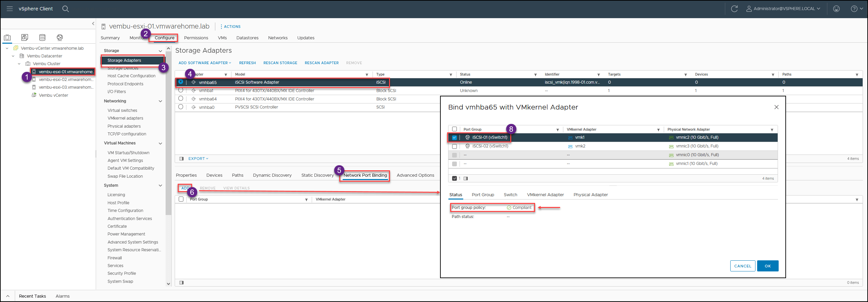The image size is (868, 302).
Task: Collapse the Vembu Datacenter tree node
Action: [x=13, y=56]
